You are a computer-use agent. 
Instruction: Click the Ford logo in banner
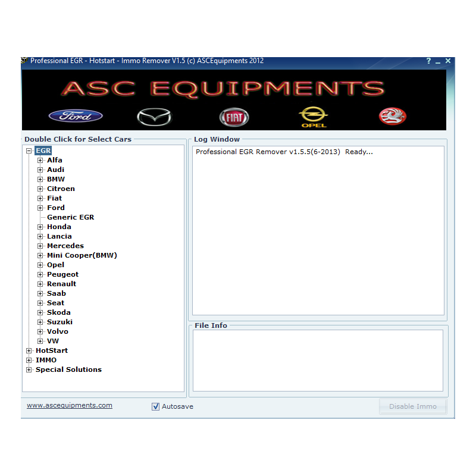click(x=76, y=116)
